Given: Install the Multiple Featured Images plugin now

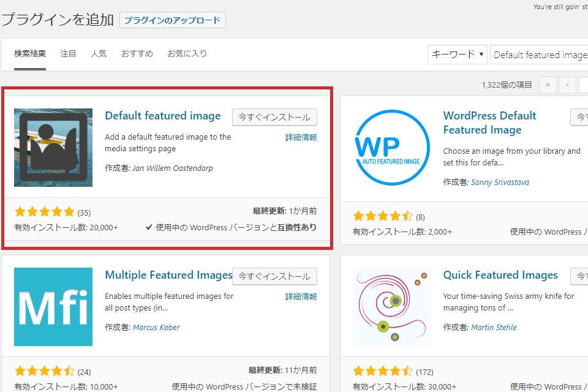Looking at the screenshot, I should [x=274, y=276].
